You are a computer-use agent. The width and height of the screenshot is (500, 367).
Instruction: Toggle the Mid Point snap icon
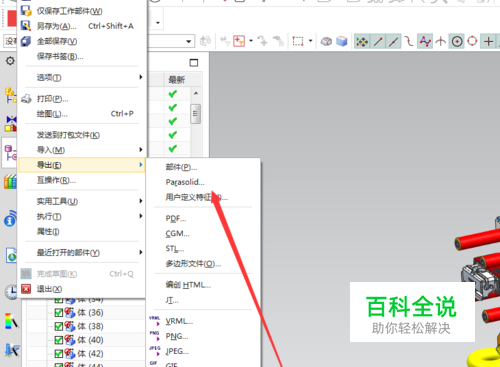coord(393,42)
